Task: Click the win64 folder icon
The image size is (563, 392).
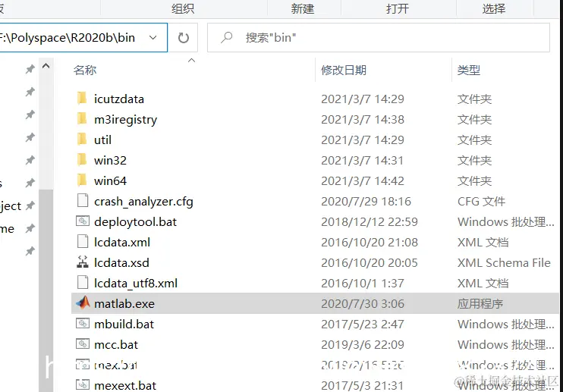Action: click(x=82, y=180)
